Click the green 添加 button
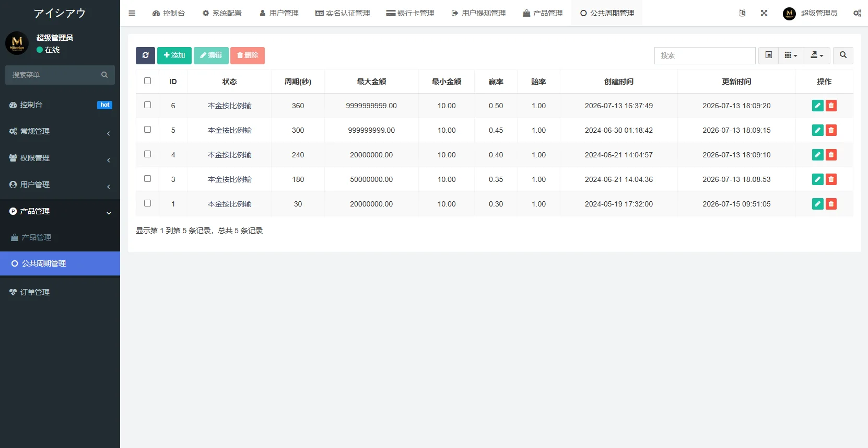Screen dimensions: 868x448 pyautogui.click(x=174, y=55)
